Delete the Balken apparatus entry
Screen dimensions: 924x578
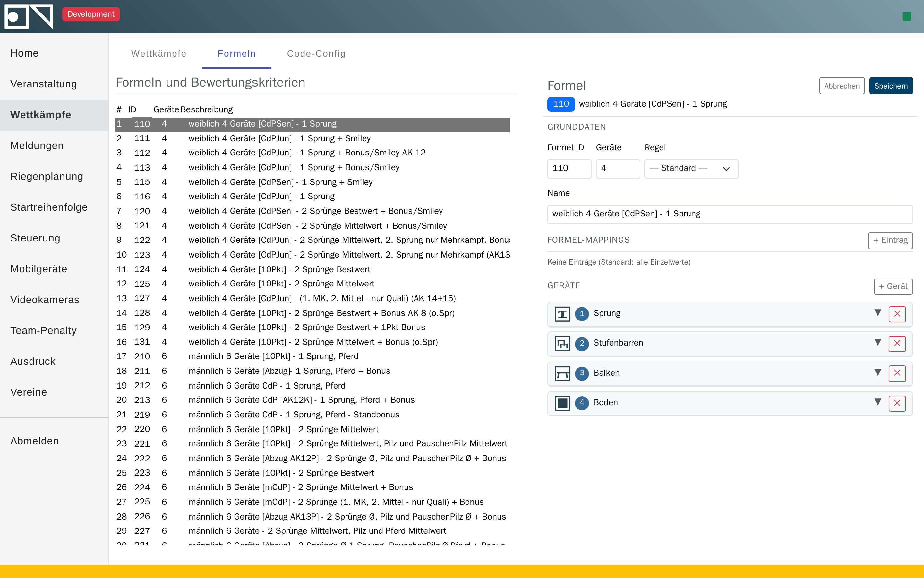point(897,373)
